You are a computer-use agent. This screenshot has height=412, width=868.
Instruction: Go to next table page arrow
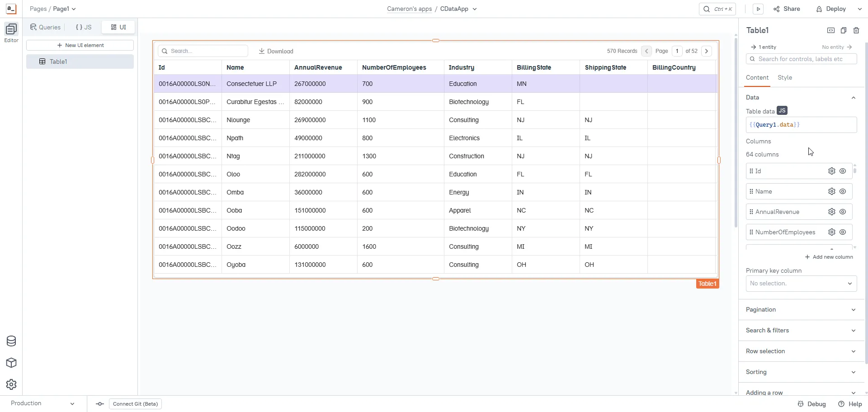706,51
